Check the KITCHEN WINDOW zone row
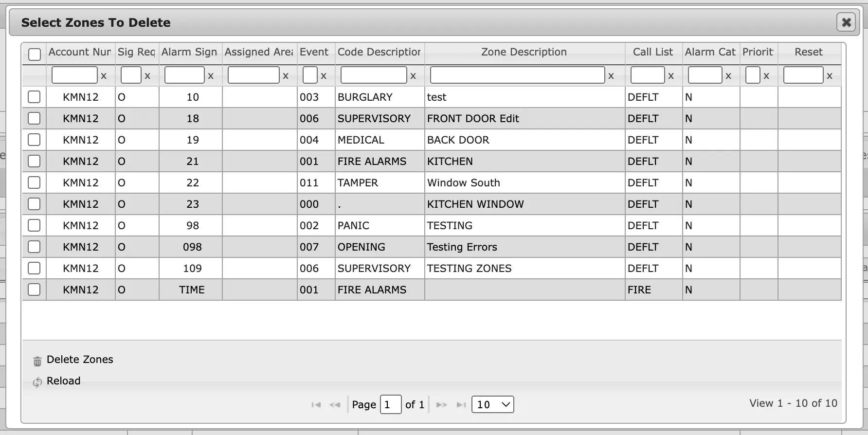The width and height of the screenshot is (868, 435). tap(34, 204)
